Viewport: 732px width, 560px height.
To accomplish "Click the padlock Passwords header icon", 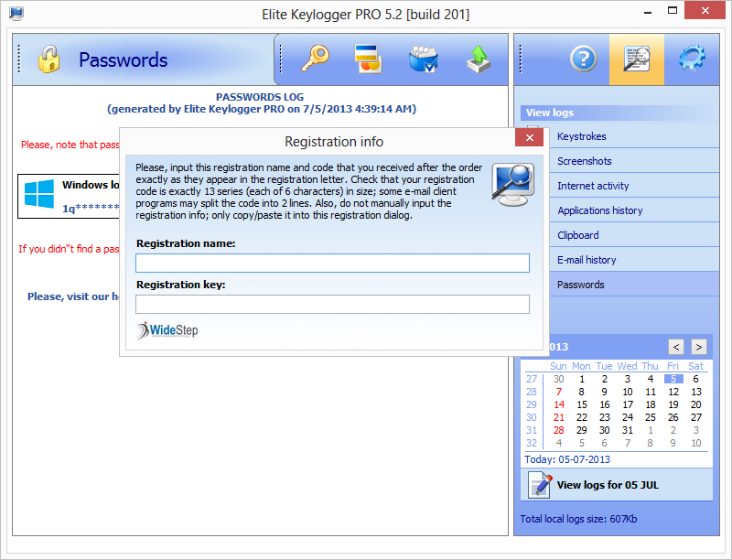I will (49, 59).
